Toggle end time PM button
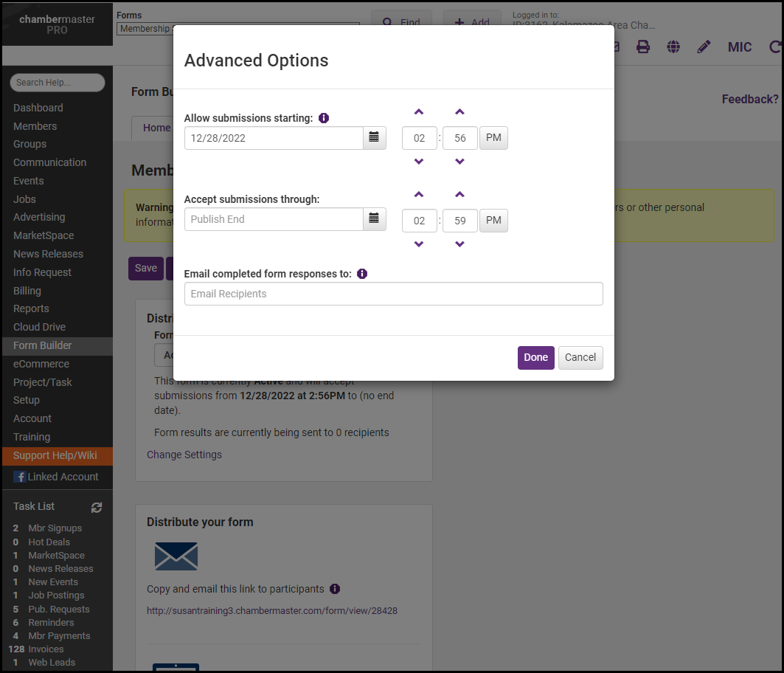This screenshot has width=784, height=673. pyautogui.click(x=493, y=220)
